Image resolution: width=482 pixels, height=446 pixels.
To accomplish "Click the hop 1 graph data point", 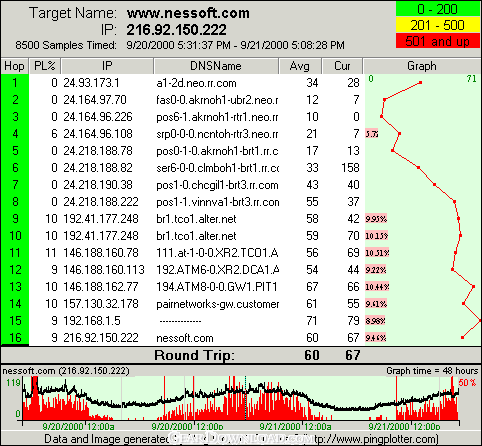I will pyautogui.click(x=420, y=82).
